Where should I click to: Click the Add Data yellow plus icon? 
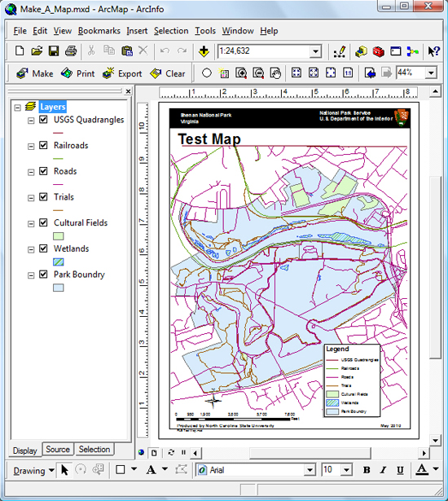204,51
